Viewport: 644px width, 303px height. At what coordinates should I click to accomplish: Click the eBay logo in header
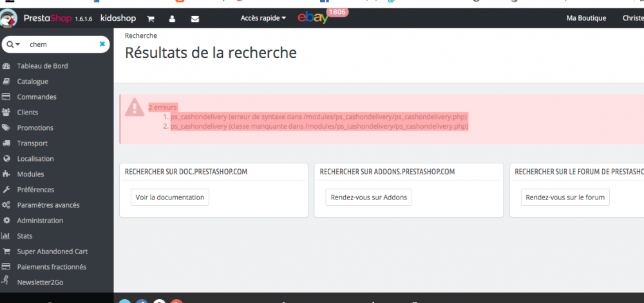tap(313, 18)
